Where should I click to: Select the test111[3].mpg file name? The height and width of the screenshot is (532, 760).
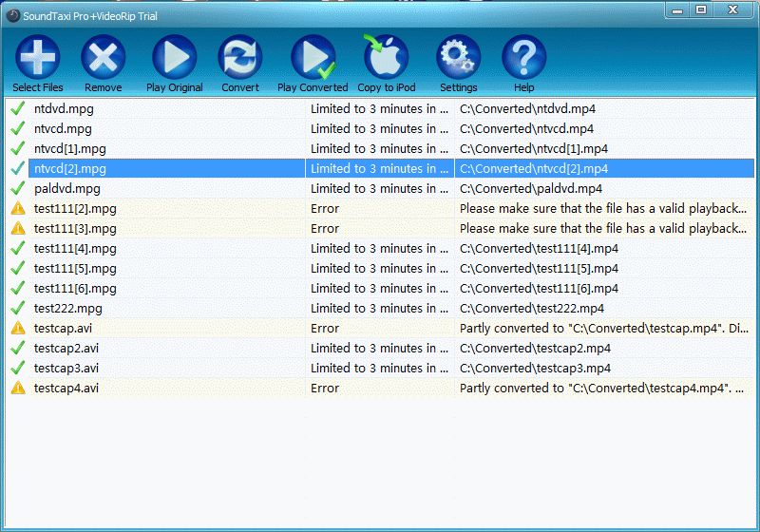point(75,229)
